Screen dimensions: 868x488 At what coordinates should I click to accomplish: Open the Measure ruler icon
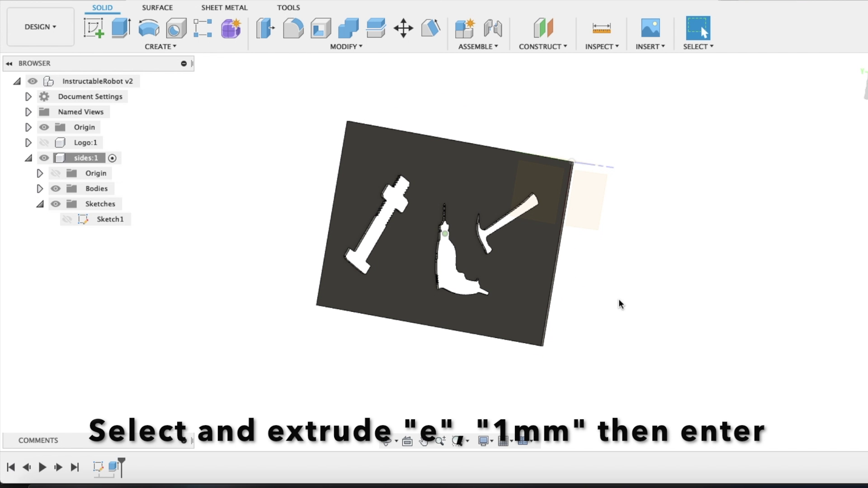(601, 28)
